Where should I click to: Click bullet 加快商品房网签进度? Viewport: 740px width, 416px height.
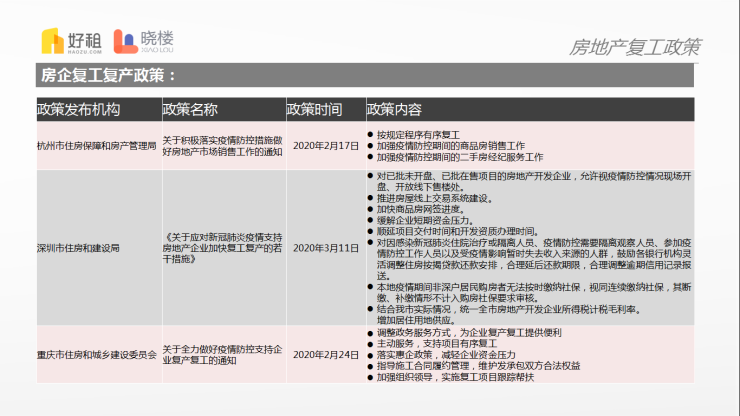421,209
